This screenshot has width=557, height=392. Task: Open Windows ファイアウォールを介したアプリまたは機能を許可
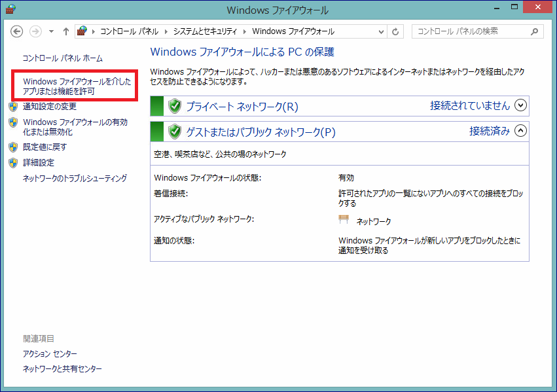[x=77, y=86]
